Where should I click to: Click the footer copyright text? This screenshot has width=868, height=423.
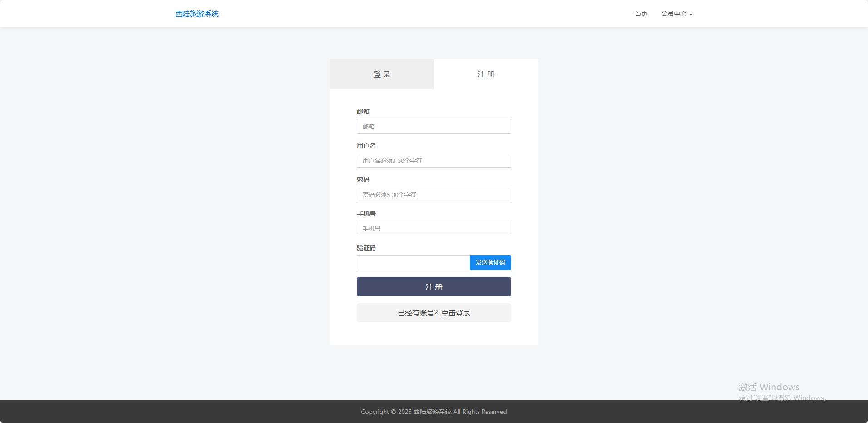pos(434,412)
